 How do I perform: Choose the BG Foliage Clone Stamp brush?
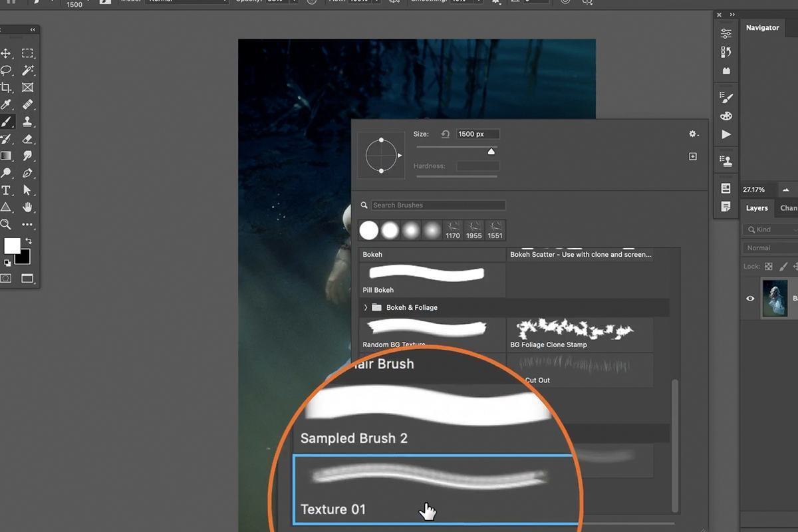[580, 334]
